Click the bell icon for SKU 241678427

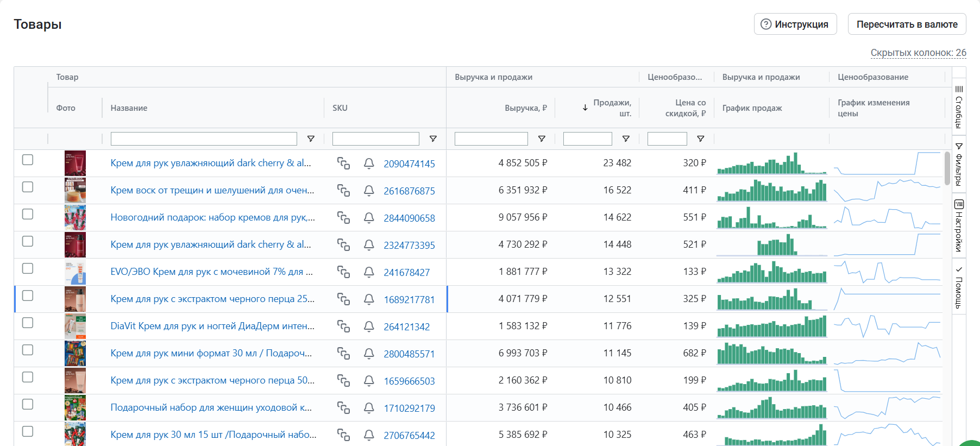point(369,272)
